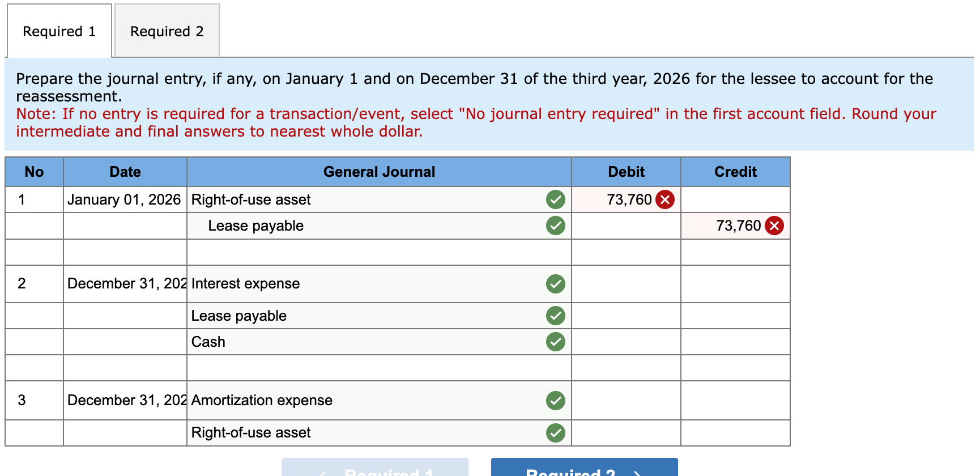Open the Lease payable account field in entry 2
Viewport: 980px width, 476px height.
click(x=379, y=316)
